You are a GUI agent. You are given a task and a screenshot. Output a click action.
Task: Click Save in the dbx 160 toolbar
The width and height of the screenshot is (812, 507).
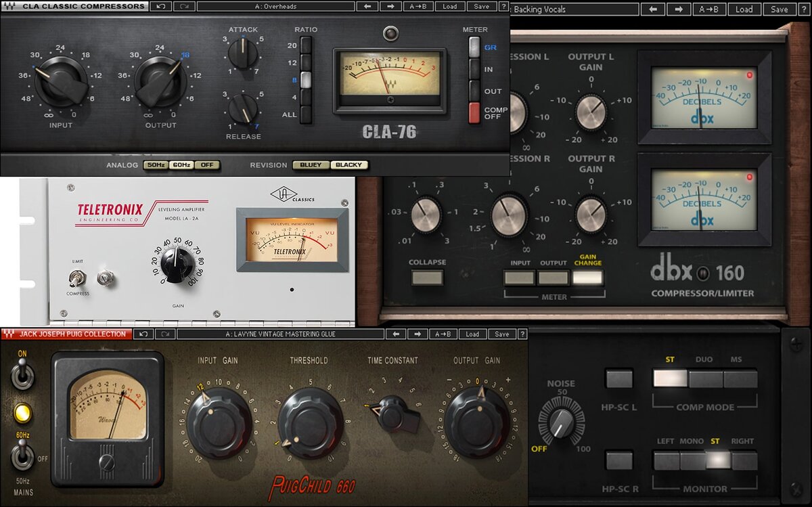[780, 9]
